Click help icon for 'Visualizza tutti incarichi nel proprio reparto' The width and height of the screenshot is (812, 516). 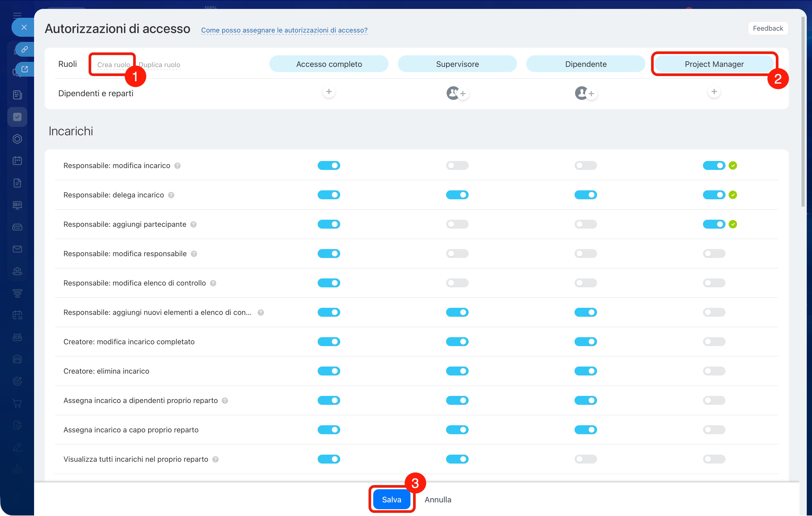tap(215, 459)
